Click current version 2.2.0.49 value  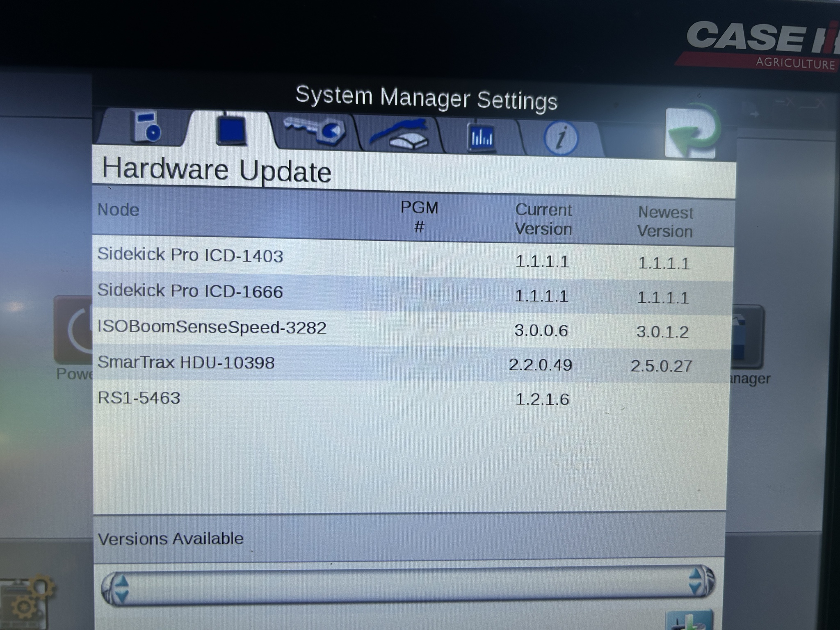click(541, 365)
